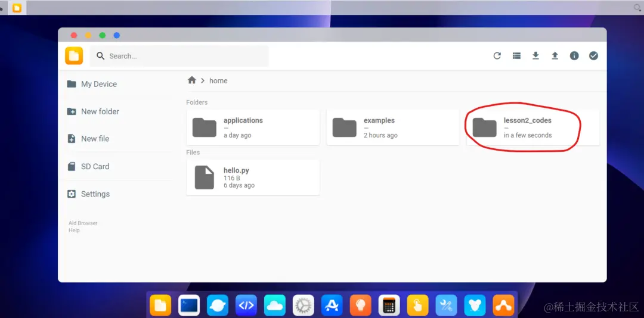The height and width of the screenshot is (318, 644).
Task: Open the yellow Files app in dock
Action: pos(160,305)
